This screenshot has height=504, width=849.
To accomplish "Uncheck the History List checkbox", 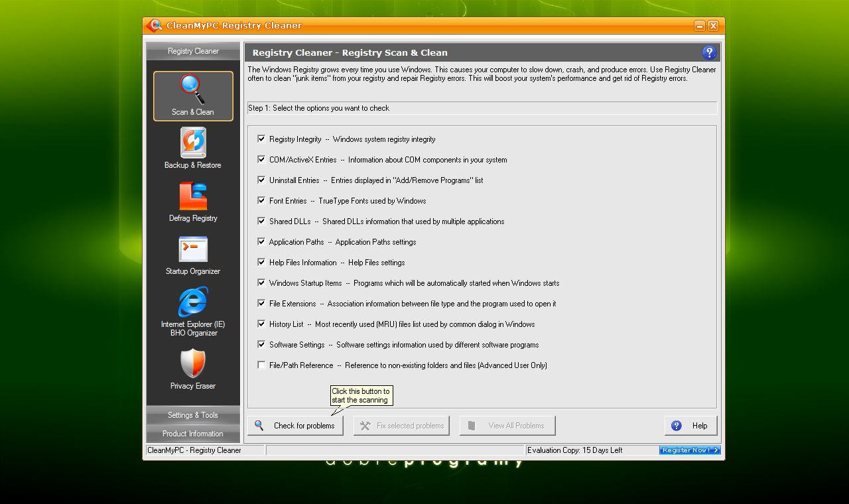I will coord(261,324).
